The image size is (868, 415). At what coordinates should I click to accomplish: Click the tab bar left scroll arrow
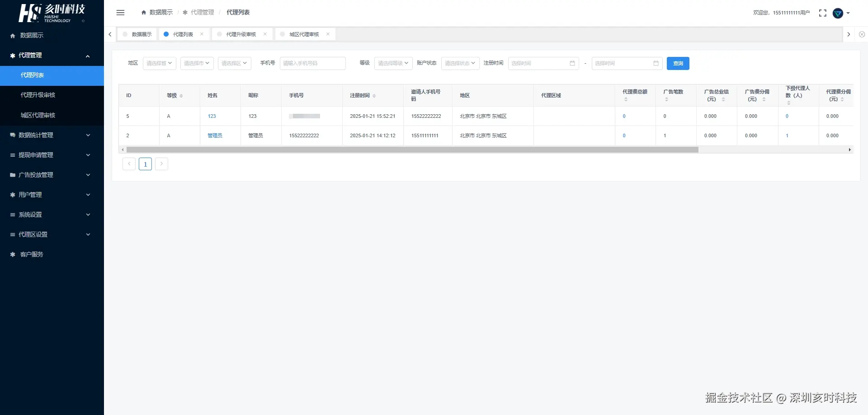click(x=110, y=34)
